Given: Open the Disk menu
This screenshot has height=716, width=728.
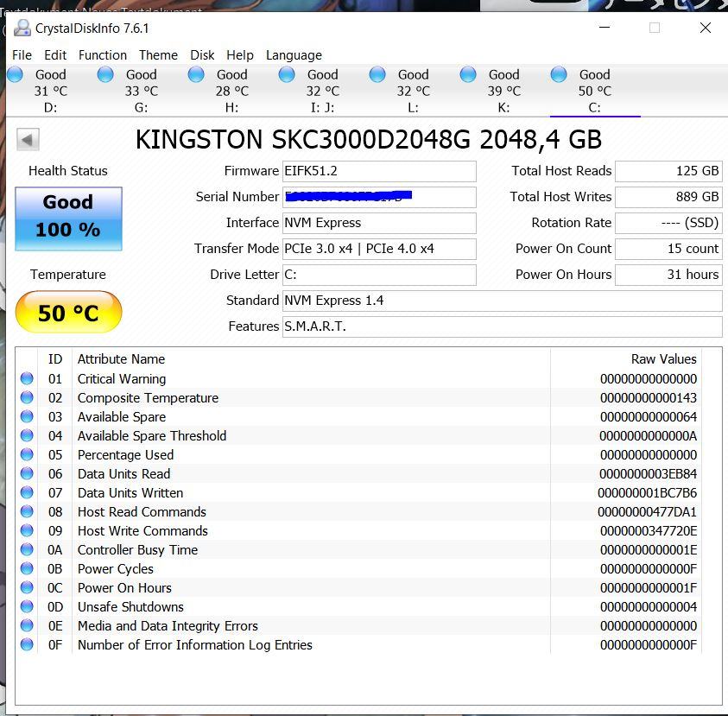Looking at the screenshot, I should (202, 54).
